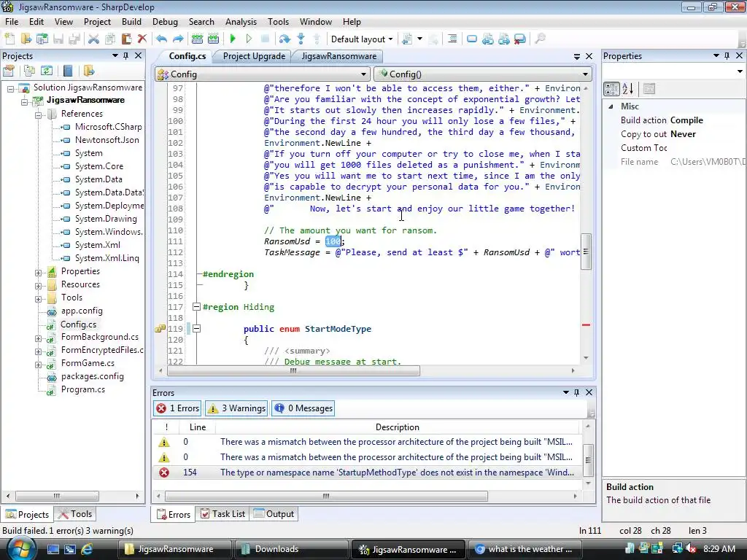Click Internet Explorer quick launch icon
This screenshot has height=560, width=747.
tap(87, 549)
